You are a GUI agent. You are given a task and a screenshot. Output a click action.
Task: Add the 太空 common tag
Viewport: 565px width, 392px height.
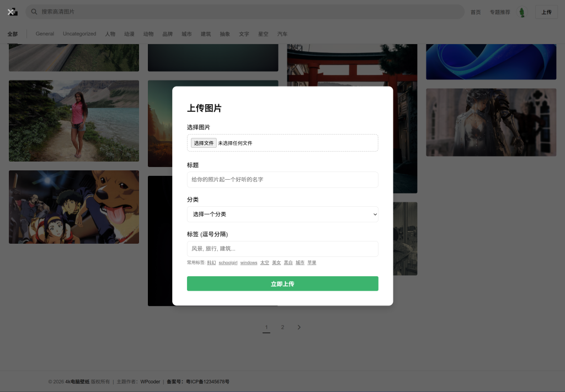[265, 263]
